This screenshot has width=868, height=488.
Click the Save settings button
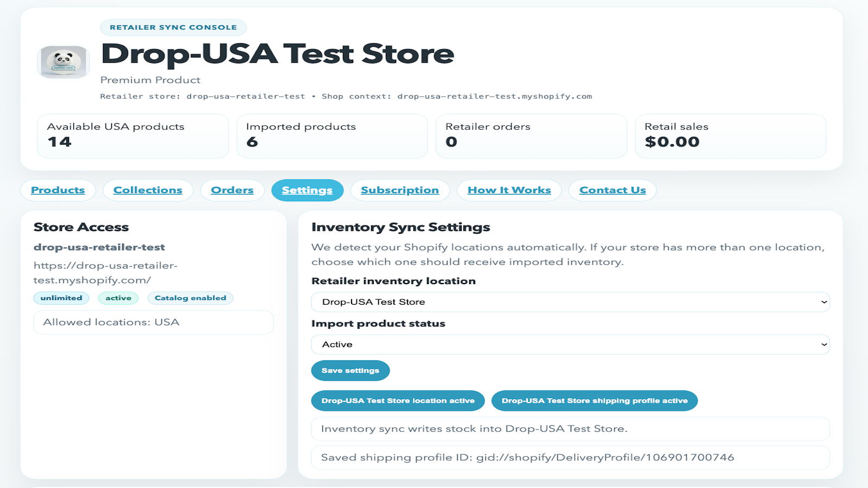coord(350,370)
